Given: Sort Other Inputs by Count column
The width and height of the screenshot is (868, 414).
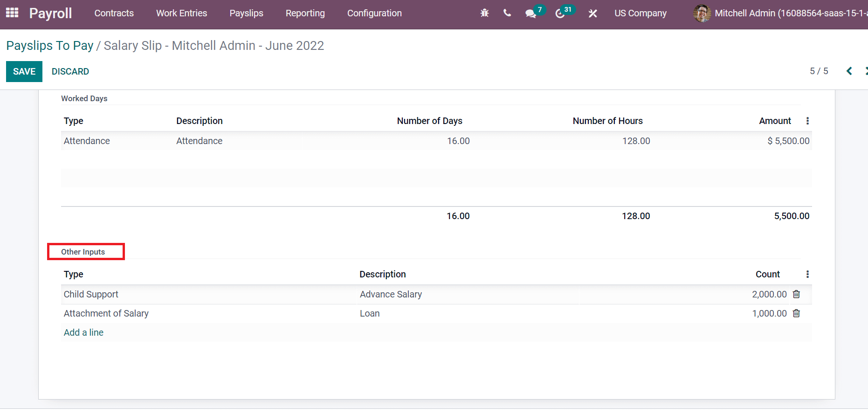Looking at the screenshot, I should click(768, 274).
